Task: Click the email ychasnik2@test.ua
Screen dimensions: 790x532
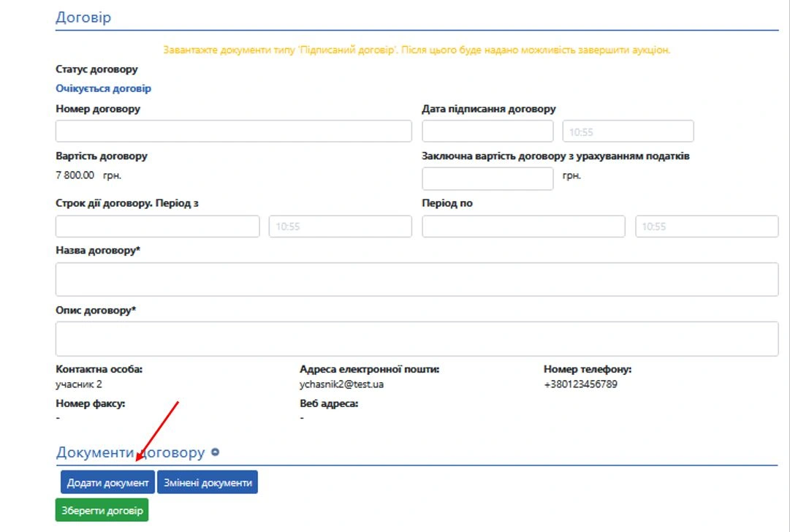Action: (341, 384)
